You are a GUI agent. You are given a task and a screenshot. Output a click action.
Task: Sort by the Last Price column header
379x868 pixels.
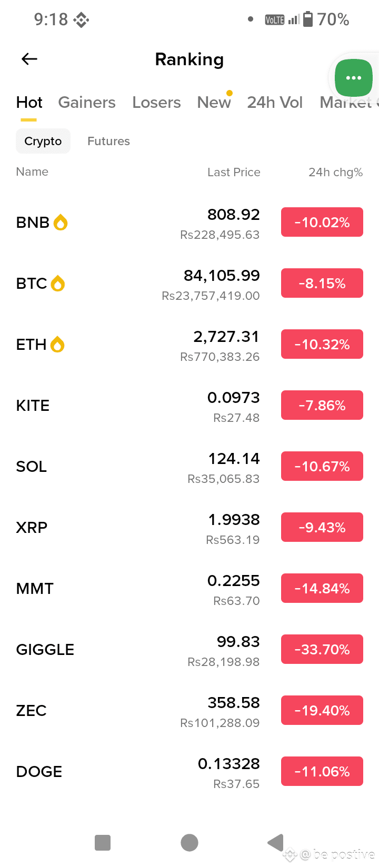click(234, 172)
